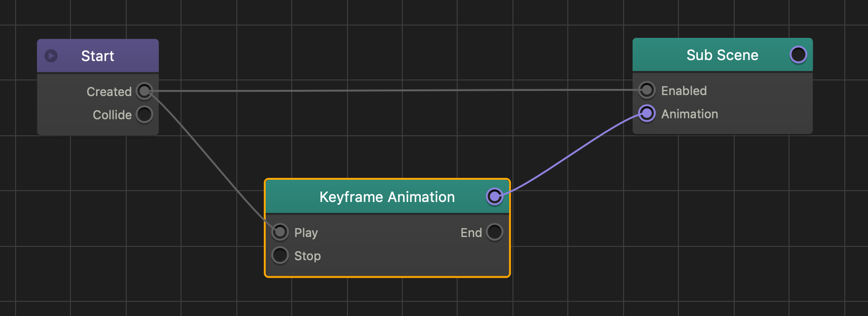Viewport: 868px width, 316px height.
Task: Click the Enabled label text
Action: [x=684, y=90]
